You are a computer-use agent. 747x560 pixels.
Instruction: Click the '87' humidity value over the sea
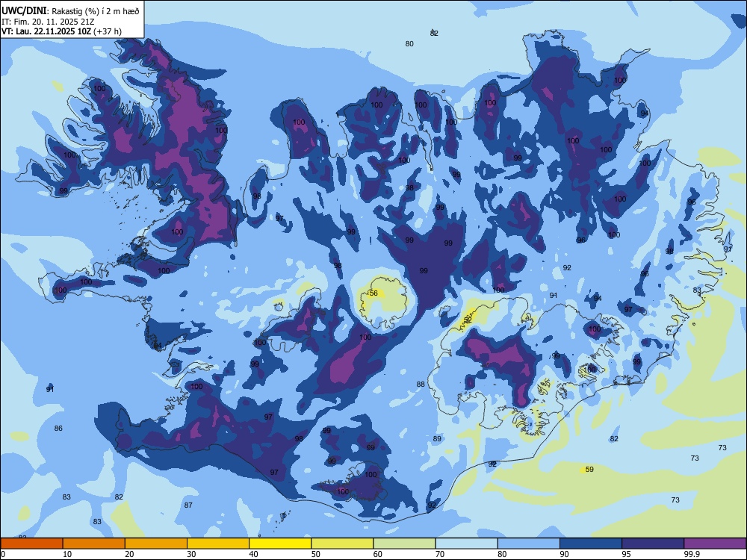click(188, 505)
